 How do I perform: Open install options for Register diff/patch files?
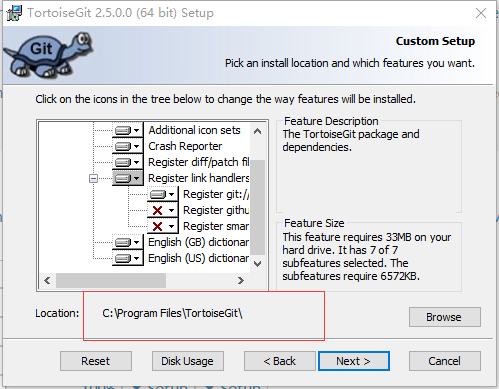coord(128,162)
